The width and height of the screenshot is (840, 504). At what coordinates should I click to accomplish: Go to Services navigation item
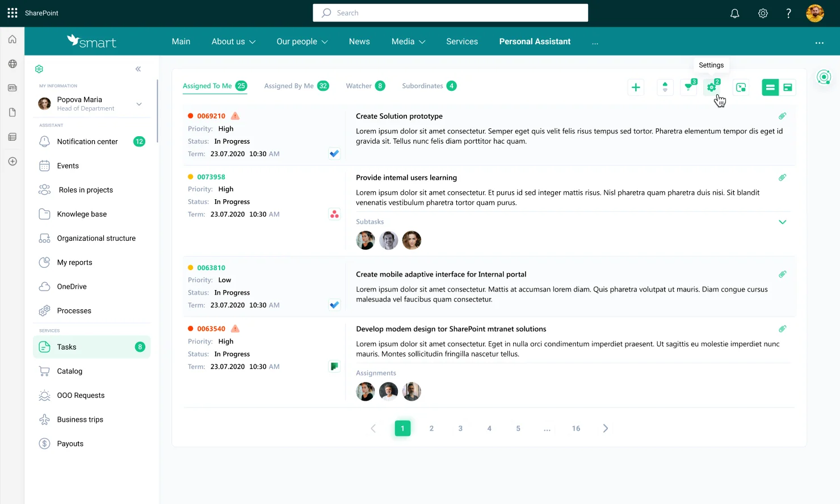pyautogui.click(x=462, y=41)
